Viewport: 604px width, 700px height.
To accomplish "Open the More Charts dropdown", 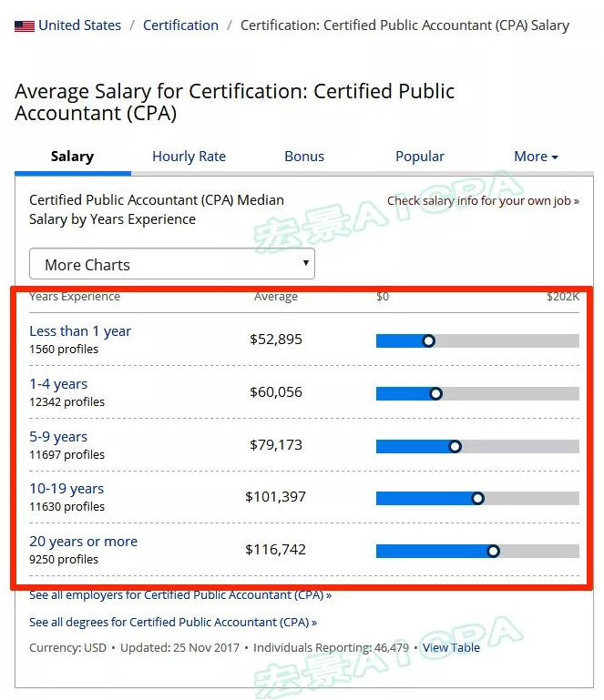I will [172, 265].
